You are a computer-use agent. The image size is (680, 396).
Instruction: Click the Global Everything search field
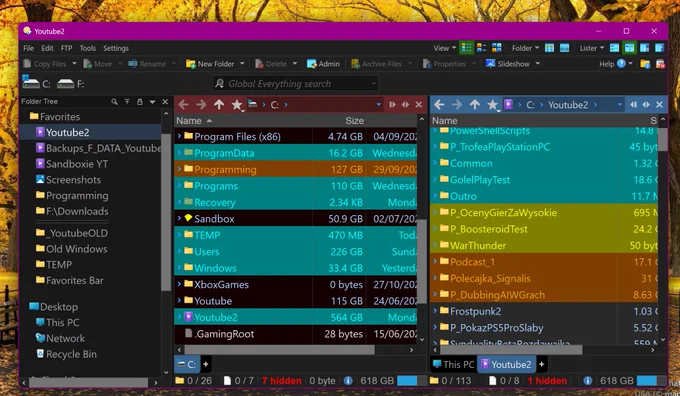(295, 83)
